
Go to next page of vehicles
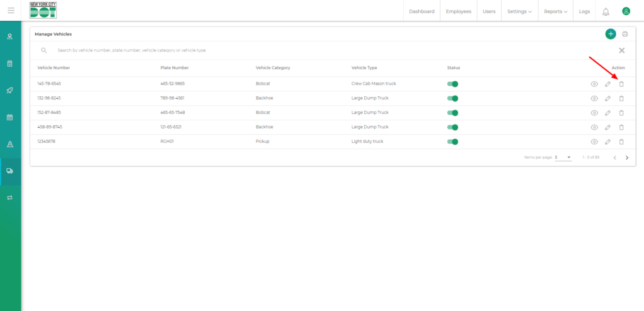626,157
